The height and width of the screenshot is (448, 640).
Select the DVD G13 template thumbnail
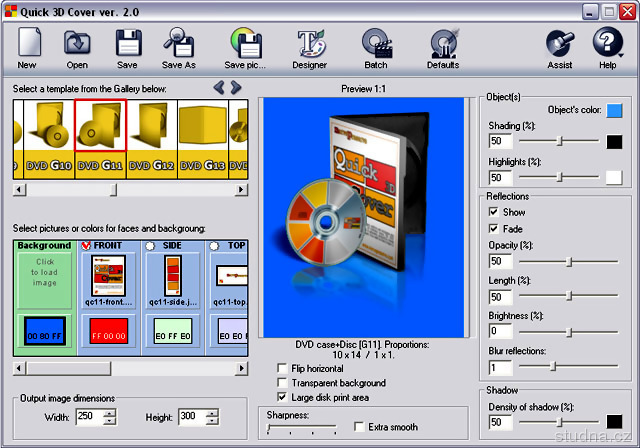[202, 137]
